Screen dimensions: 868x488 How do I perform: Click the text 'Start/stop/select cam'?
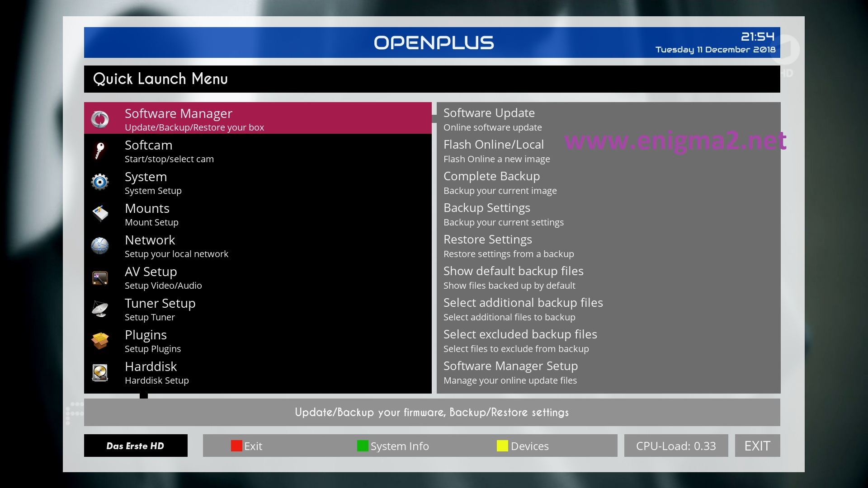click(169, 159)
